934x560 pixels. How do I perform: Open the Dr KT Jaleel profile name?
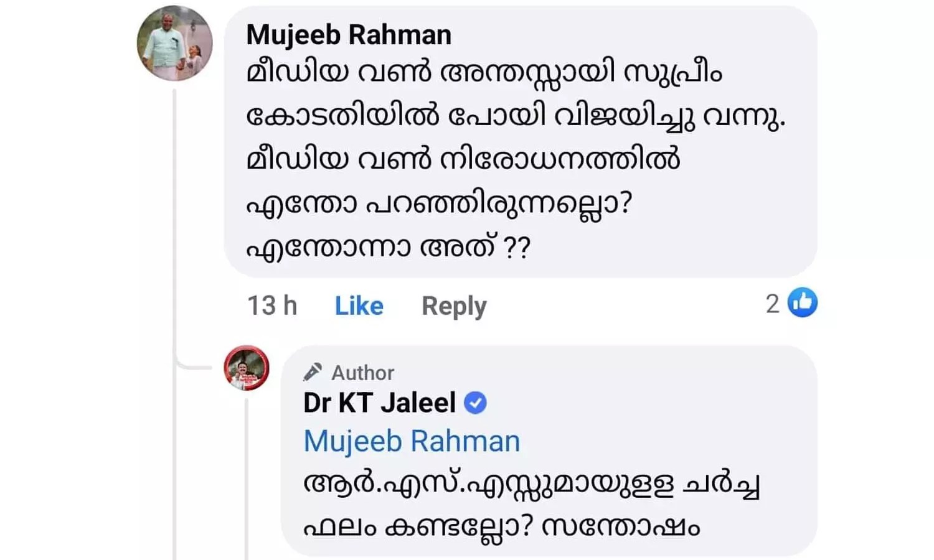379,403
